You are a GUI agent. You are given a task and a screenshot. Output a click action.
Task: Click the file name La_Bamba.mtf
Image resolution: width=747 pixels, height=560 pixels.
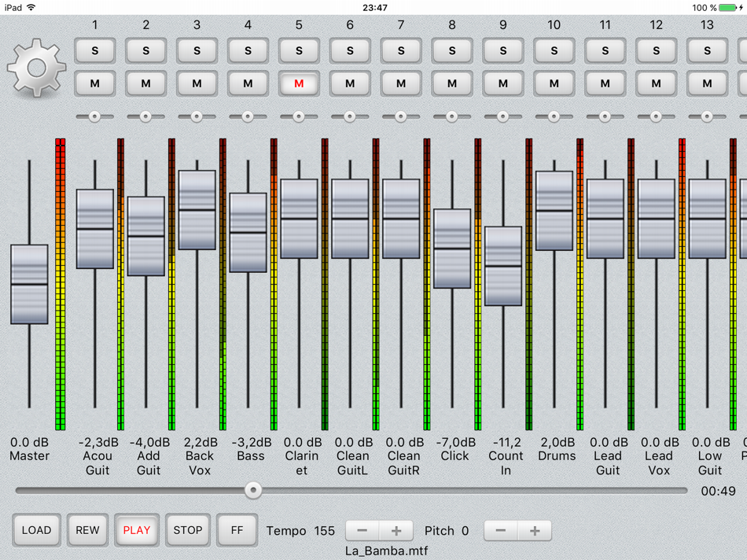[x=386, y=551]
